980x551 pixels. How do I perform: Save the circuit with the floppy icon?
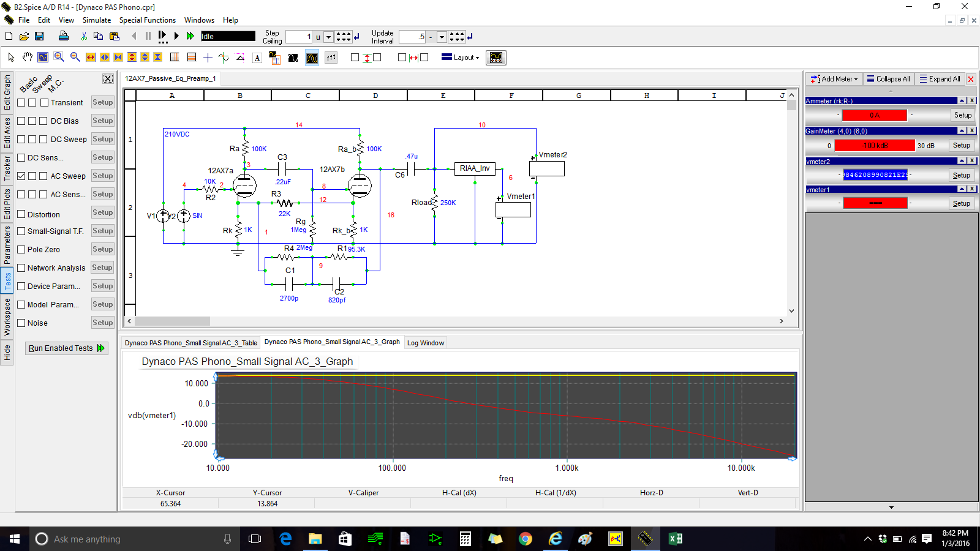pos(39,37)
